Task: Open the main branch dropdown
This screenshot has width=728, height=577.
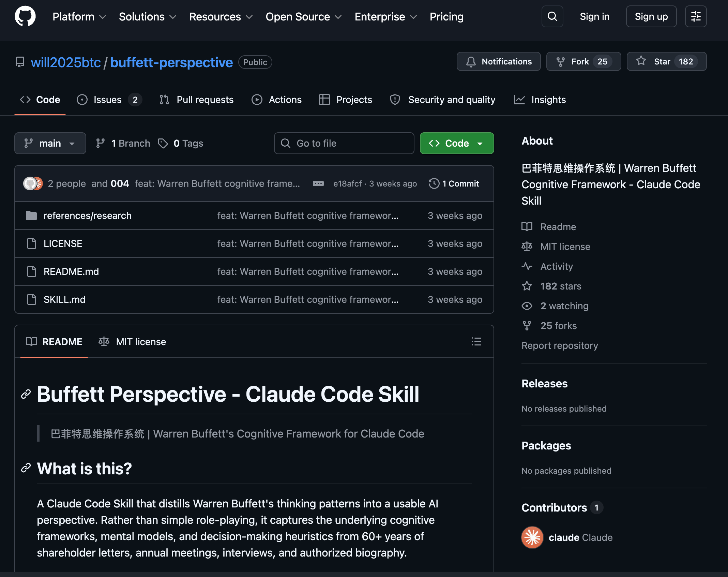Action: [x=50, y=143]
